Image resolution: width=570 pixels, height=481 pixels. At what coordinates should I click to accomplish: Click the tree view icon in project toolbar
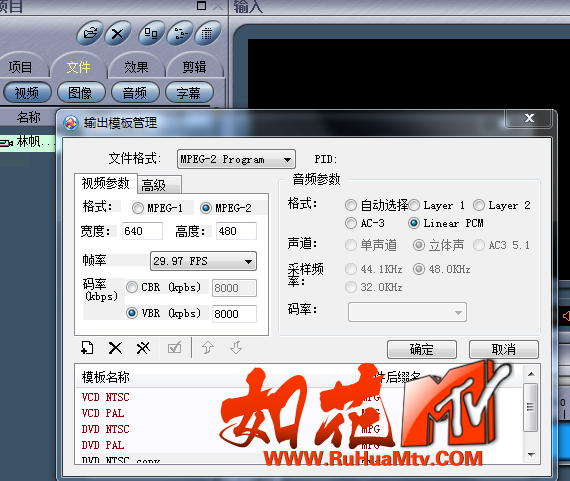click(x=179, y=33)
